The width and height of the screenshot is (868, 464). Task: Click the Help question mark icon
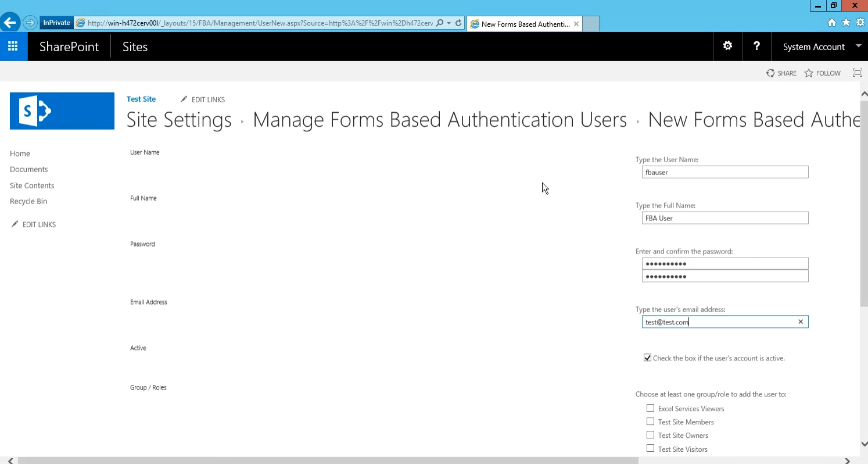pyautogui.click(x=756, y=46)
